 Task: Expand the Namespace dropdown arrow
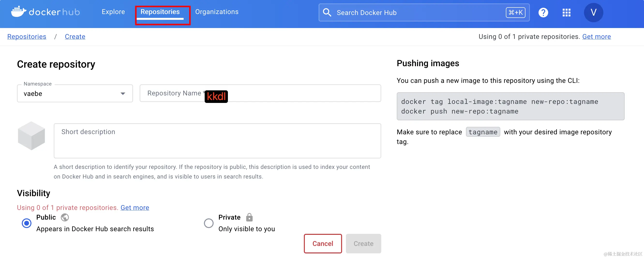[123, 94]
